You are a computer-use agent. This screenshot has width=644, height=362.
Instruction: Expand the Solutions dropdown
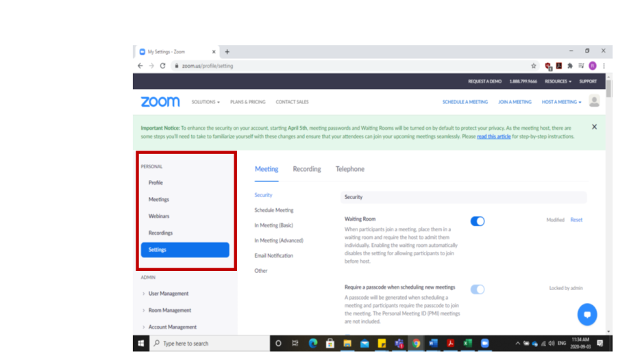click(x=206, y=102)
